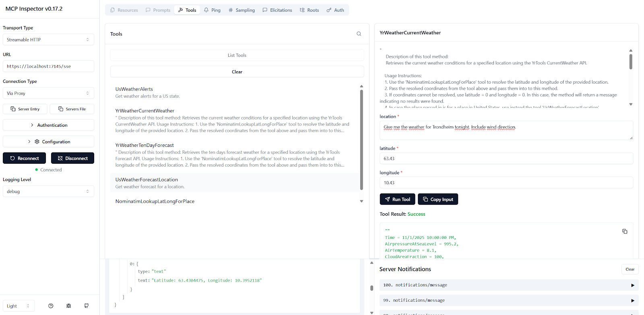Open the Roots tab
This screenshot has width=644, height=315.
[309, 10]
